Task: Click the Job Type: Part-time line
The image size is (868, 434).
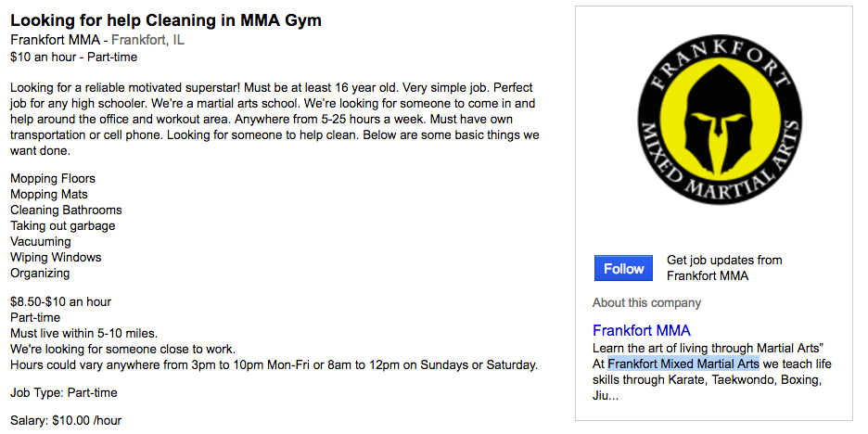Action: click(64, 392)
